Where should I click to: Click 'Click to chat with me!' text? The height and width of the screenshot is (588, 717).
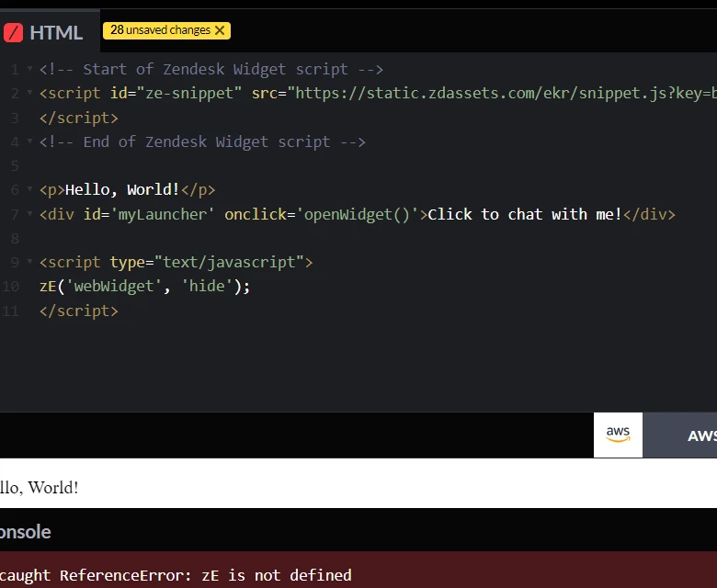pos(525,214)
